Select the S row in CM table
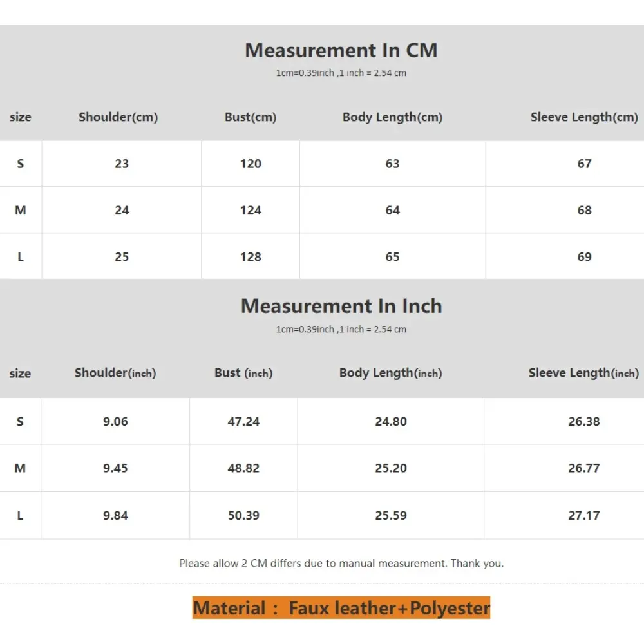644x644 pixels. point(322,164)
